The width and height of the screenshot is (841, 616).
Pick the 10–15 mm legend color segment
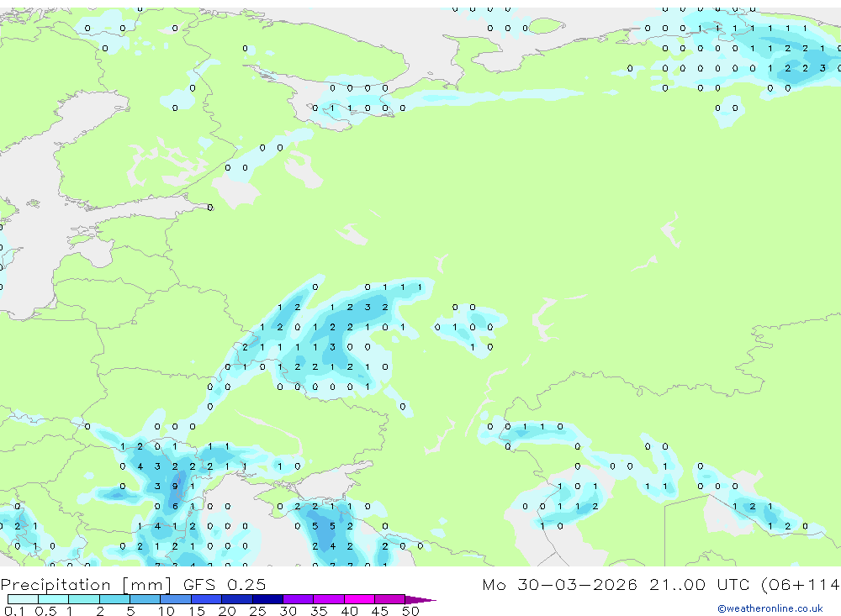pos(176,599)
